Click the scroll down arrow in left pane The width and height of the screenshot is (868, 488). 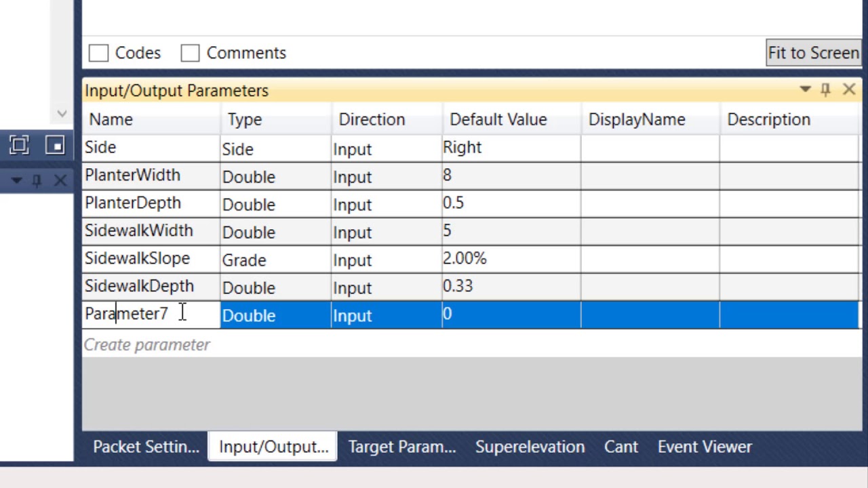[62, 114]
